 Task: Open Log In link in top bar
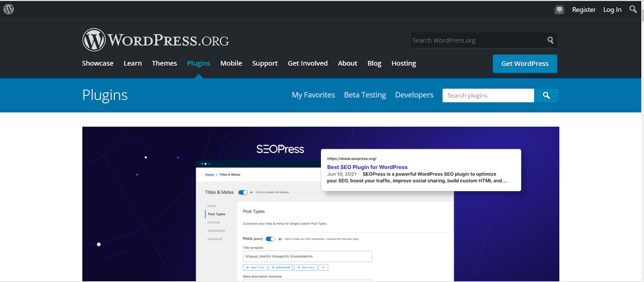tap(612, 10)
